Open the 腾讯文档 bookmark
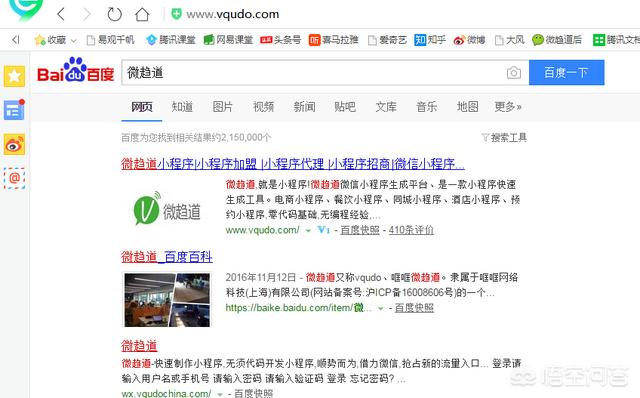 (616, 40)
